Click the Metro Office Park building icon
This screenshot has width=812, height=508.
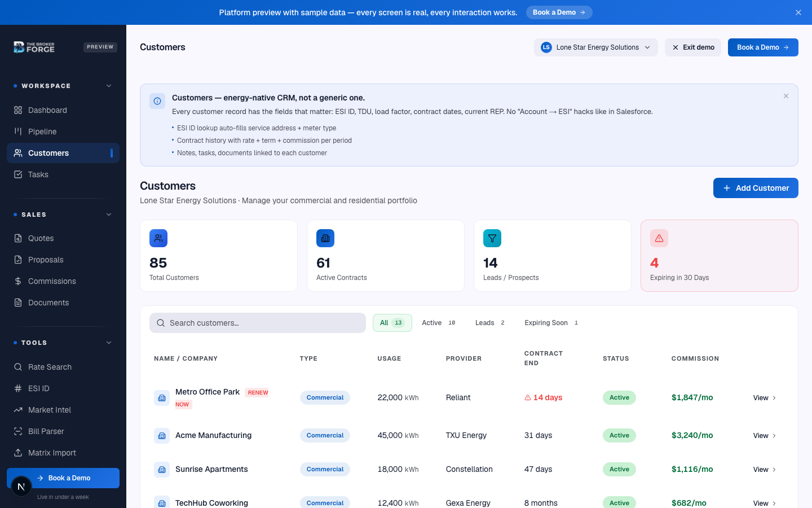(162, 398)
